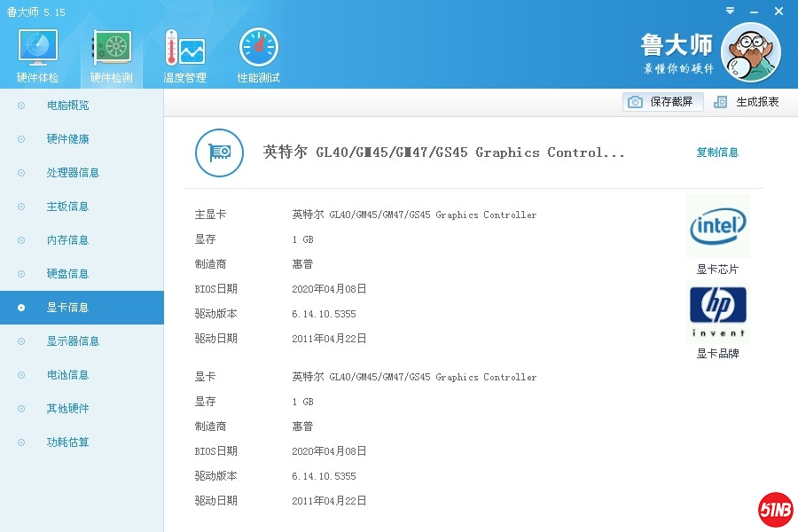Click 生成报表 generate report button
Viewport: 798px width, 532px height.
click(747, 102)
